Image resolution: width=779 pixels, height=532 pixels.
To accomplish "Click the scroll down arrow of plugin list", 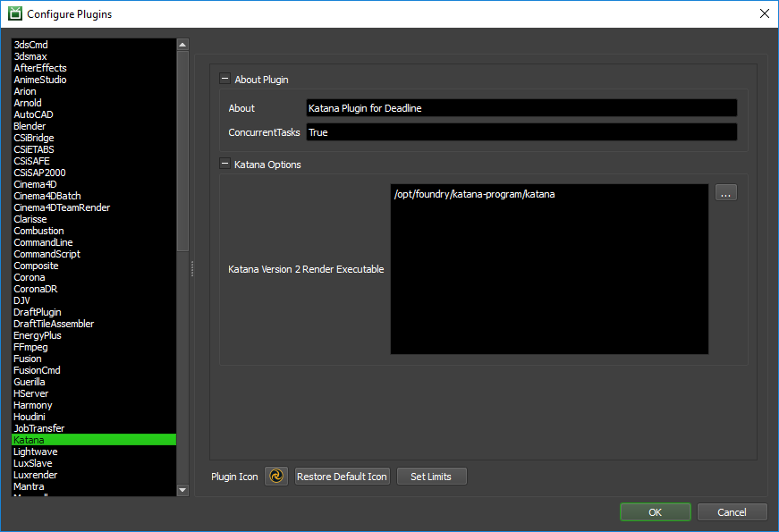I will pos(182,490).
